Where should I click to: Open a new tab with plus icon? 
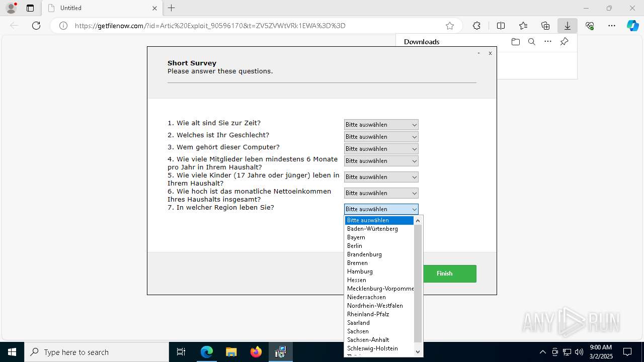172,8
